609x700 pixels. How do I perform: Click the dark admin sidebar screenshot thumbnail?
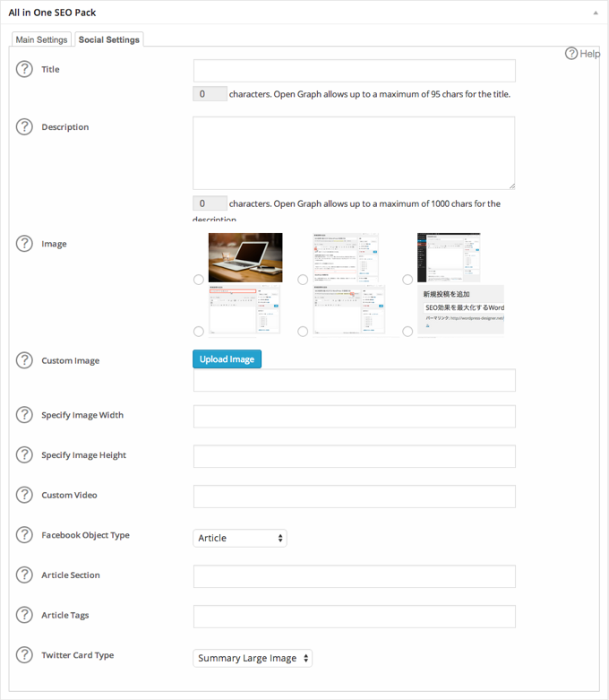click(449, 257)
